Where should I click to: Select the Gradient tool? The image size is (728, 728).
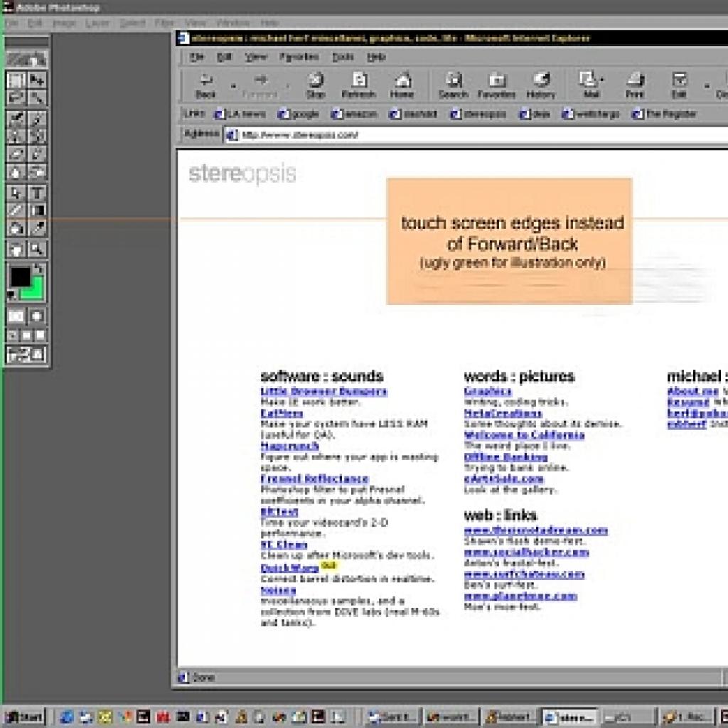point(37,210)
